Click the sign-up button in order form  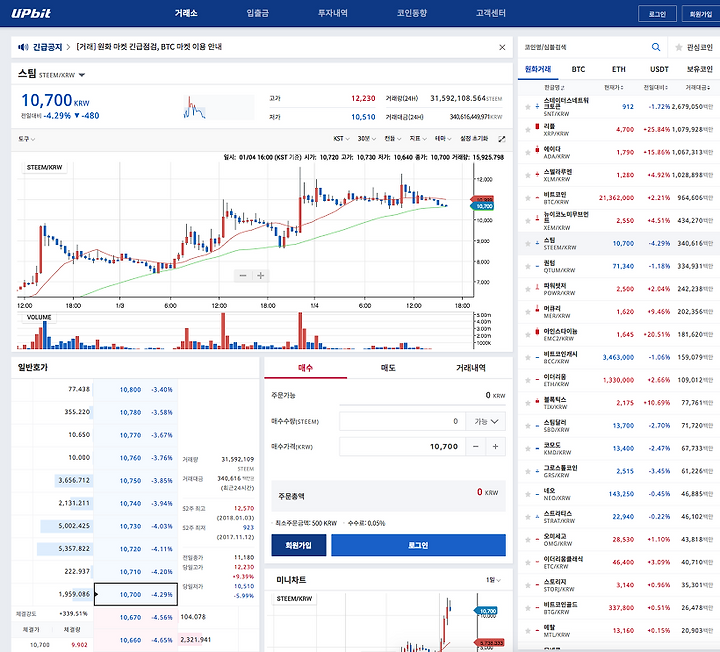(x=298, y=545)
